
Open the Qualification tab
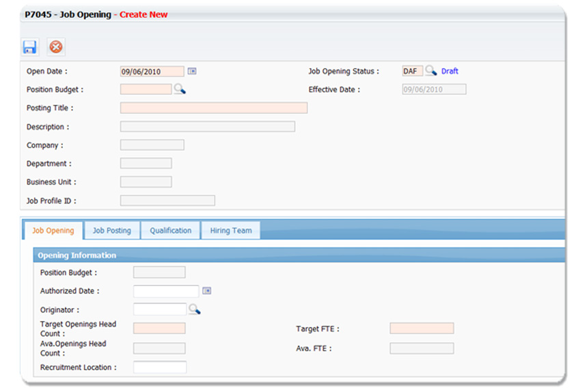point(171,231)
